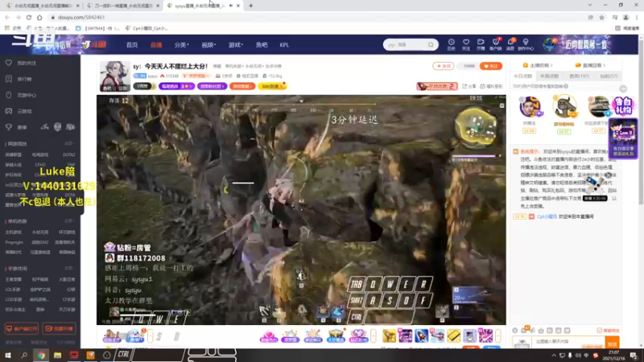This screenshot has height=362, width=644.
Task: Open the 鱼吧 nav item
Action: (x=261, y=45)
